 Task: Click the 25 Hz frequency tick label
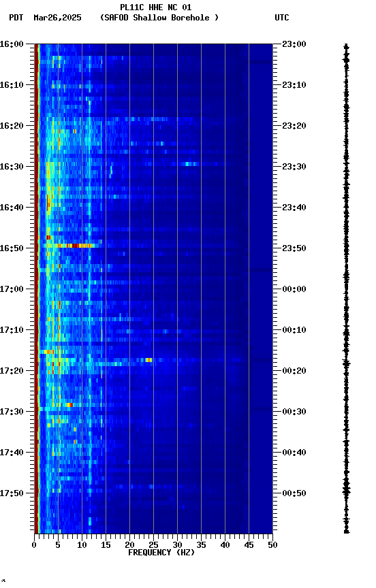(153, 545)
